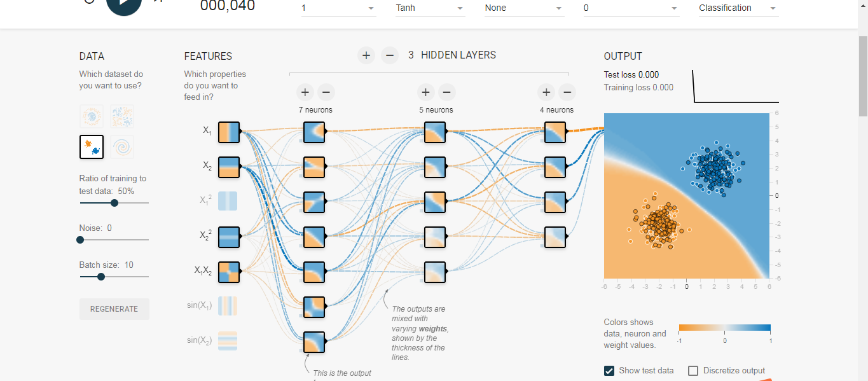Add a hidden layer with plus icon
868x381 pixels.
(x=366, y=55)
